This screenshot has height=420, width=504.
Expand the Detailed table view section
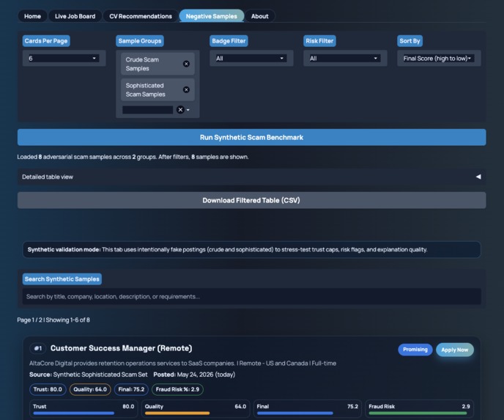(x=252, y=177)
